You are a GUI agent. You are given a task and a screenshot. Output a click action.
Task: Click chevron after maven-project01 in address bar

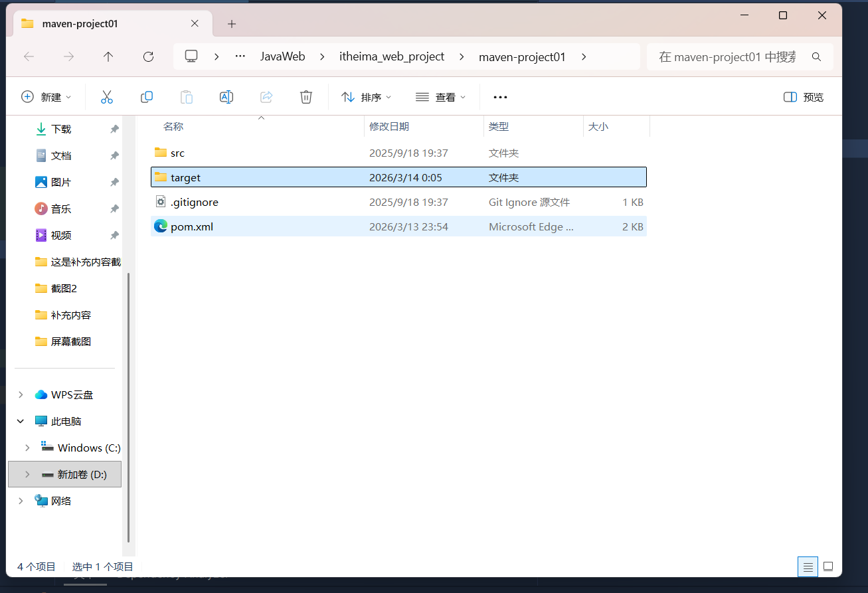(584, 57)
